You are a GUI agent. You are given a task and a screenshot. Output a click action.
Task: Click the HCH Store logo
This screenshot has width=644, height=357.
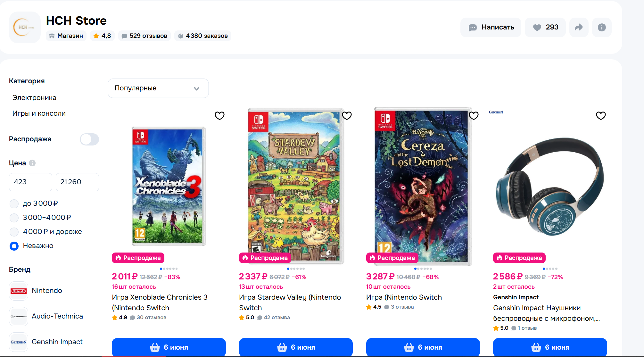click(x=25, y=28)
